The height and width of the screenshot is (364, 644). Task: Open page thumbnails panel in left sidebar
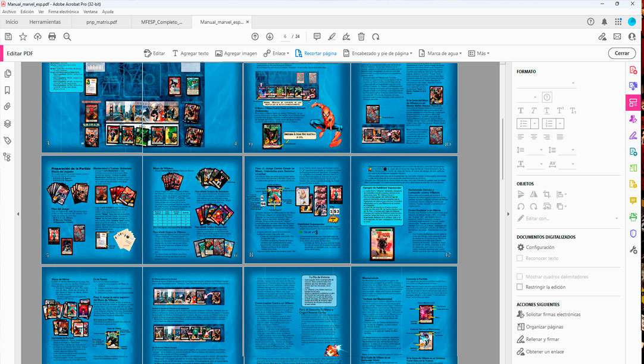tap(8, 74)
